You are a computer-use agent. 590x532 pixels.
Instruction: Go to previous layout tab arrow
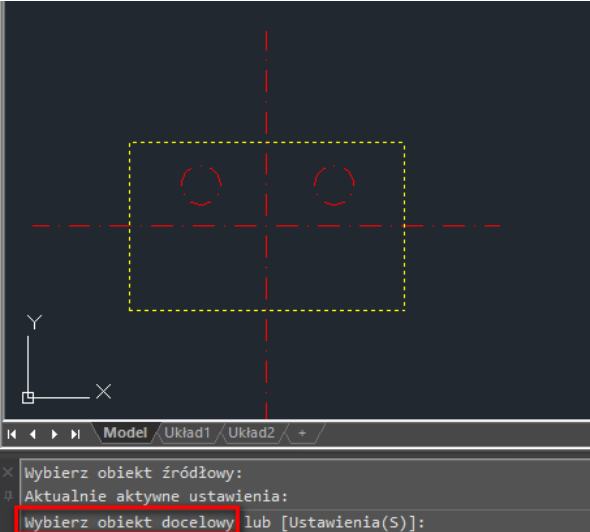click(33, 434)
